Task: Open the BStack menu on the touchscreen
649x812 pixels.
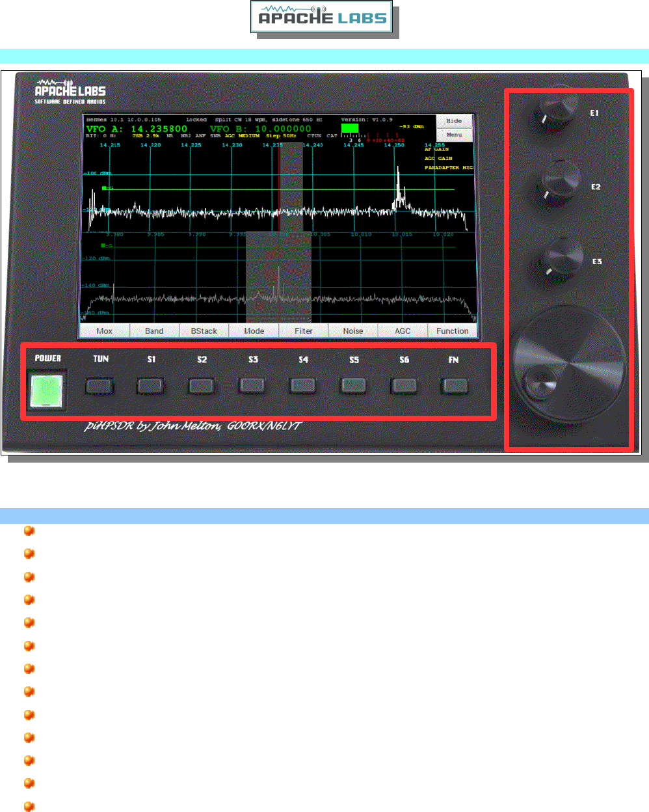Action: coord(204,331)
